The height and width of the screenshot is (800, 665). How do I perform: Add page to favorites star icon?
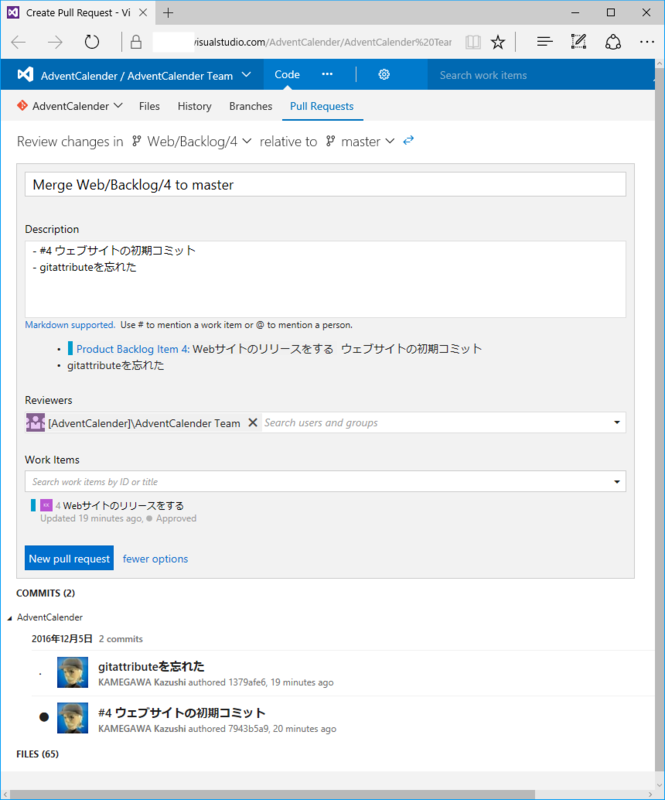coord(498,42)
